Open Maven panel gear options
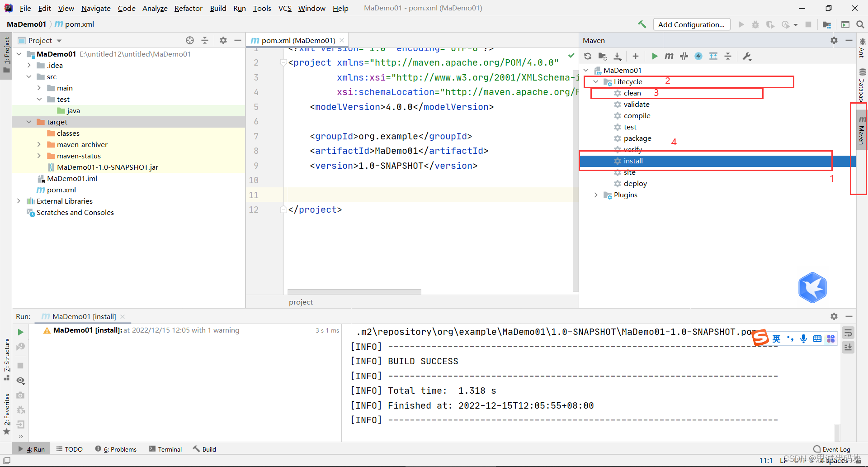This screenshot has width=868, height=467. tap(834, 40)
